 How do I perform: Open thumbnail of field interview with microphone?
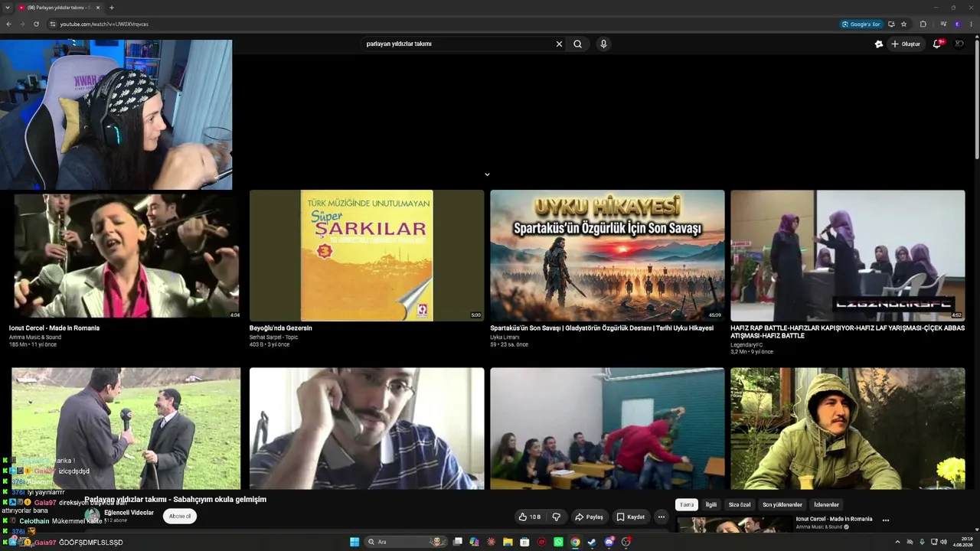click(126, 429)
